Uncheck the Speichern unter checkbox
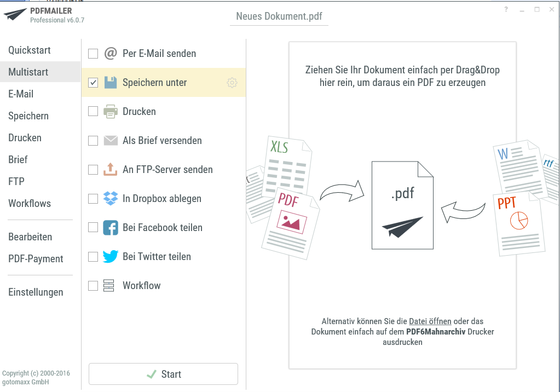Viewport: 560px width, 392px height. coord(93,83)
